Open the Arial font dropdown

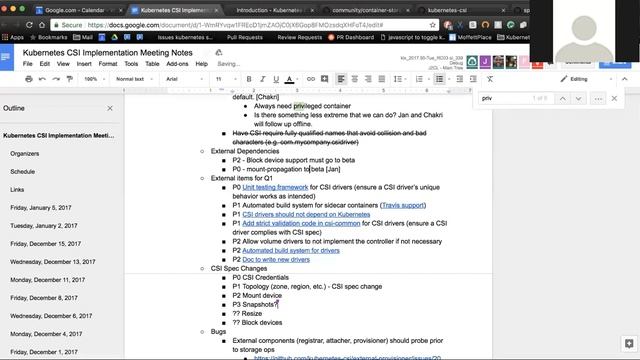tap(184, 79)
